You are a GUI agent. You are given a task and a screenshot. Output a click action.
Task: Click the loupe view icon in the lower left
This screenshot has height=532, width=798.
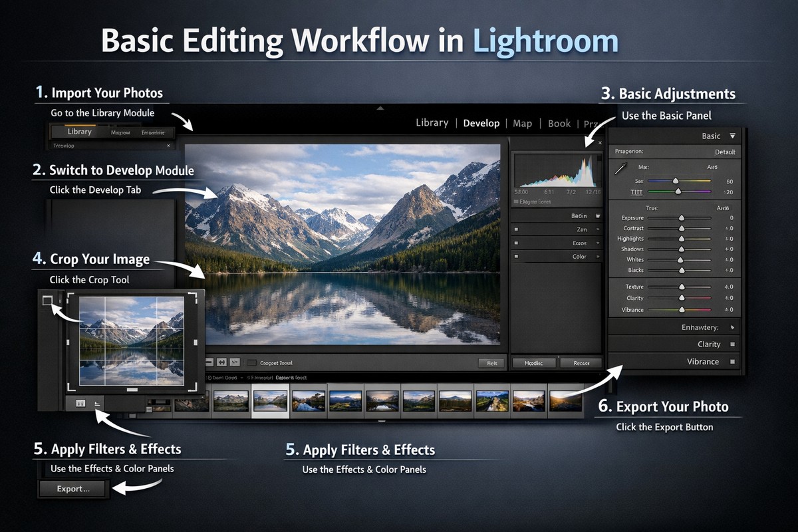pos(97,403)
